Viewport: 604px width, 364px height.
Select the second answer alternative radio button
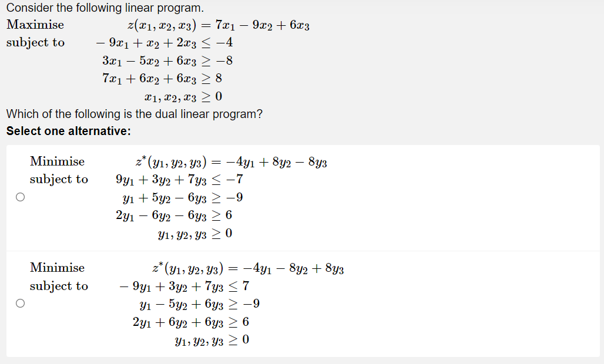pyautogui.click(x=20, y=303)
